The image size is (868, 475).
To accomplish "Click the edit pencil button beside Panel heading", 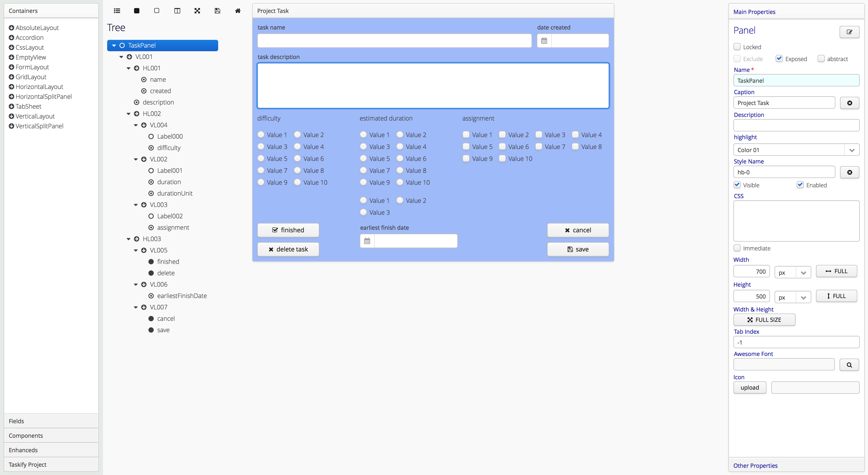I will click(x=849, y=32).
